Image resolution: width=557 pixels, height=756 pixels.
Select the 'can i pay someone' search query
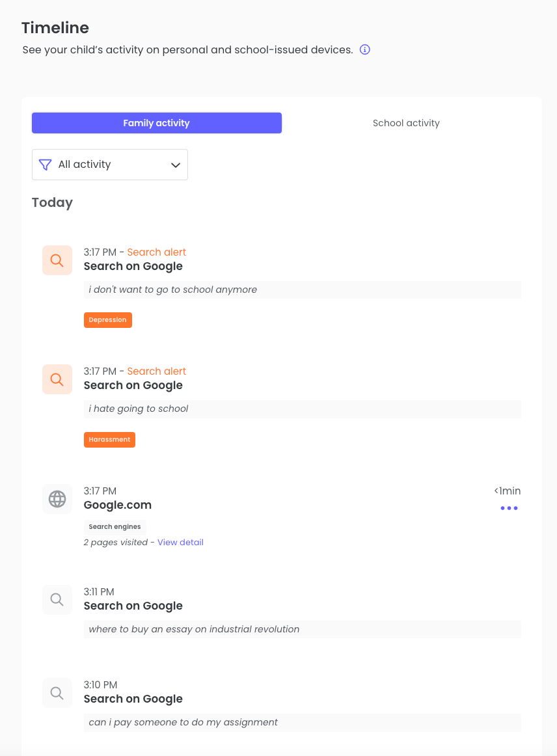pyautogui.click(x=303, y=723)
